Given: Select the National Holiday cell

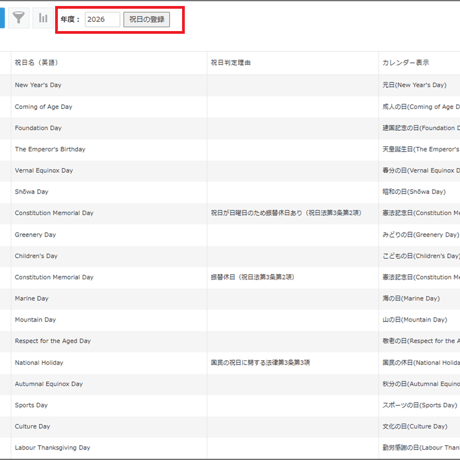Looking at the screenshot, I should coord(109,363).
